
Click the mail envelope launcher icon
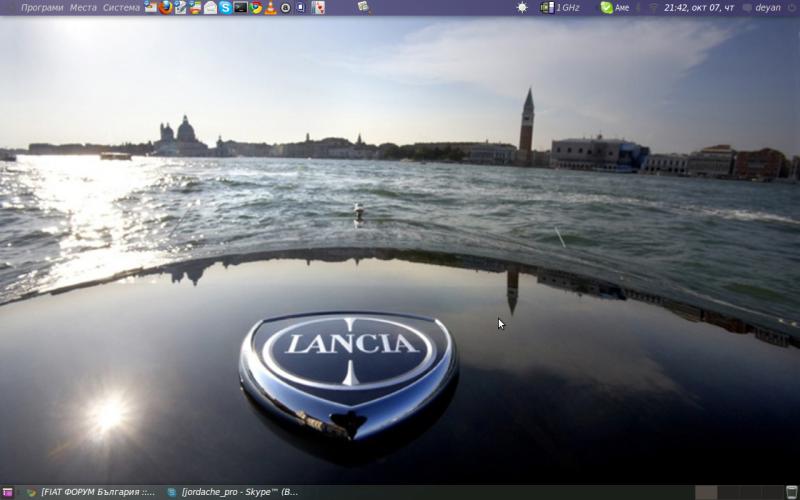click(211, 7)
